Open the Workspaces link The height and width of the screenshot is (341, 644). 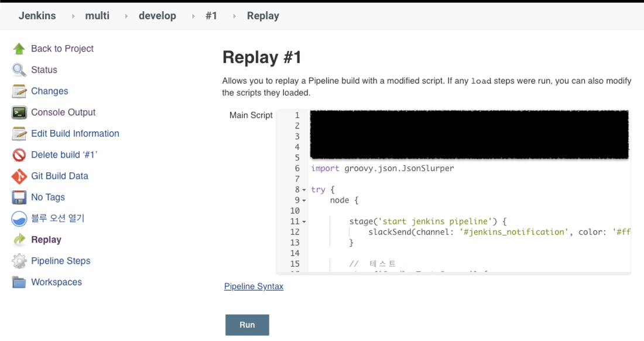pyautogui.click(x=56, y=282)
